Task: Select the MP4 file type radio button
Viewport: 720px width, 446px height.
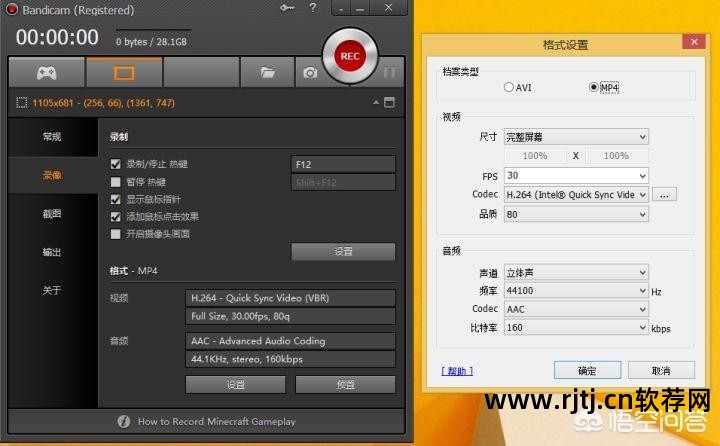Action: coord(594,87)
